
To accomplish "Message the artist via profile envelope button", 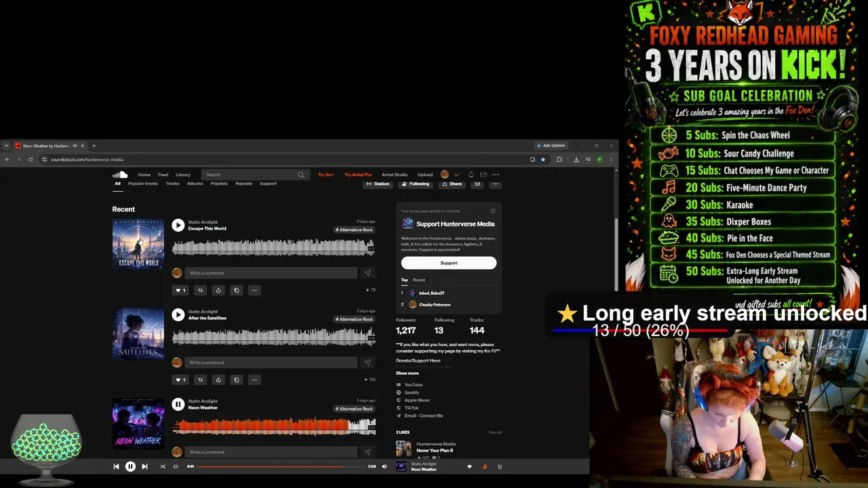I will (477, 184).
